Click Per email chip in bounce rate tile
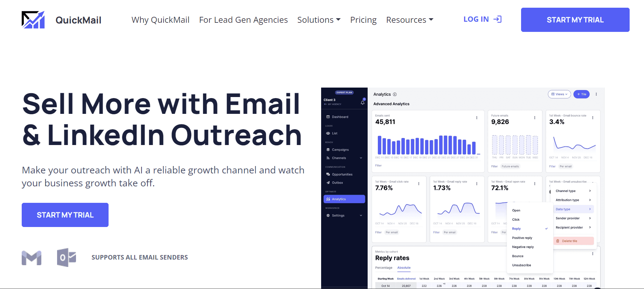 pos(566,166)
